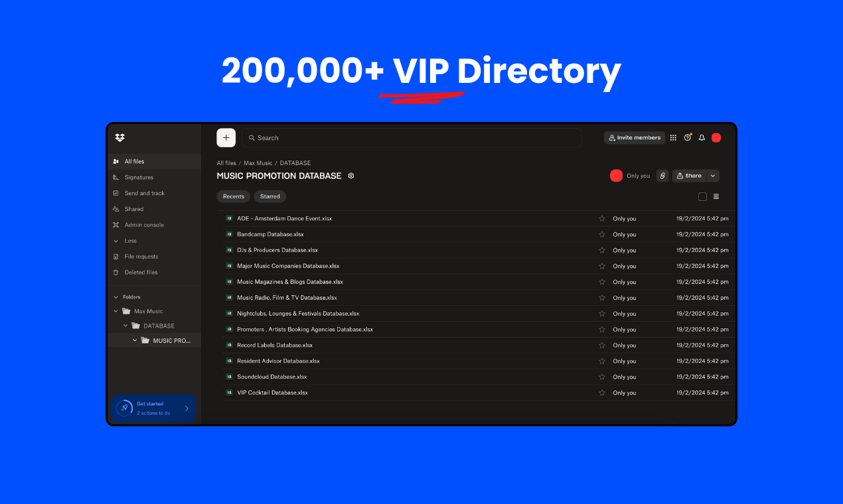Star ADE - Amsterdam Dance Event.xlsx

(x=602, y=218)
